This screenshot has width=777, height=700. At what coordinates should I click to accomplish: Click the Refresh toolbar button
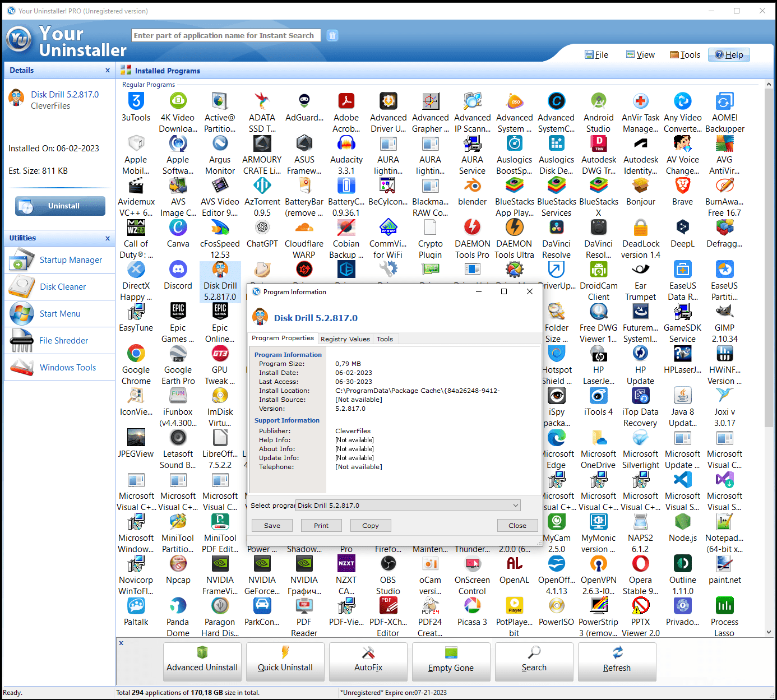pos(617,661)
